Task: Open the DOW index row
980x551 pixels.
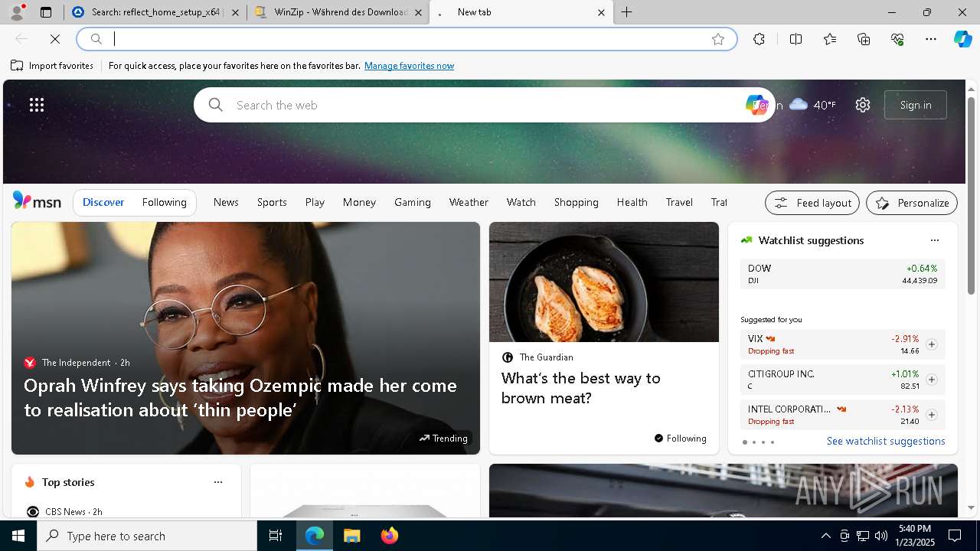Action: pos(842,274)
